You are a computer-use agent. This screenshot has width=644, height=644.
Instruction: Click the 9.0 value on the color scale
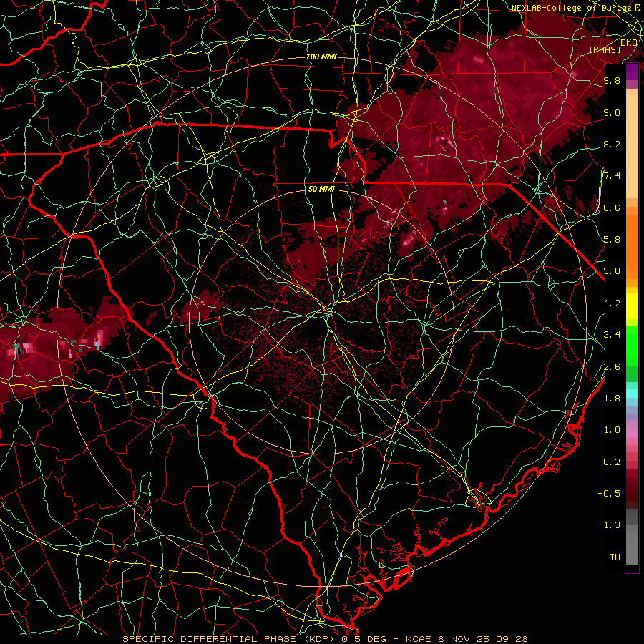[612, 112]
